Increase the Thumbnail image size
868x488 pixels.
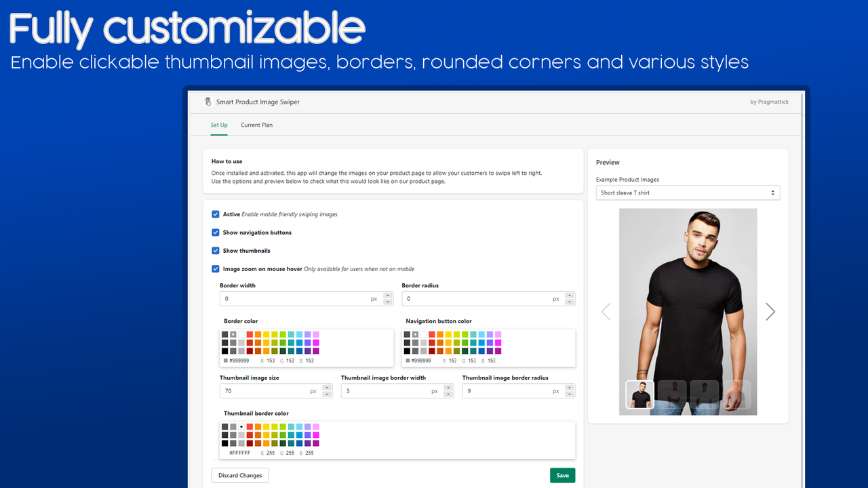click(326, 387)
